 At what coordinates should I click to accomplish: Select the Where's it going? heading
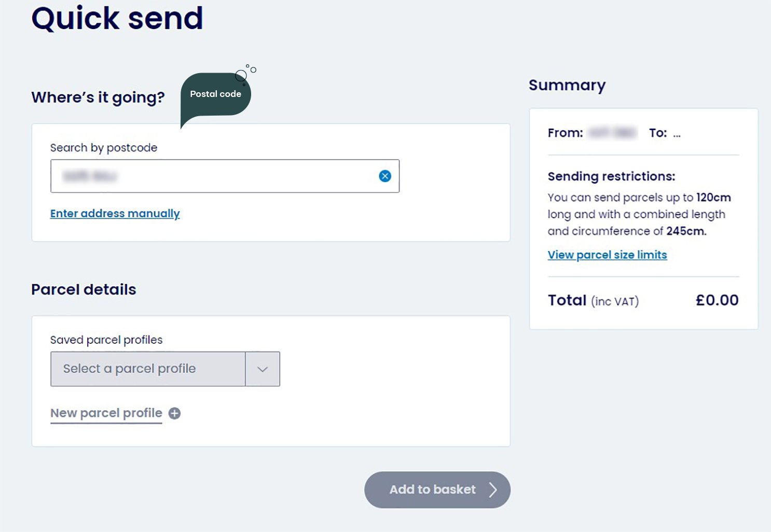(98, 97)
